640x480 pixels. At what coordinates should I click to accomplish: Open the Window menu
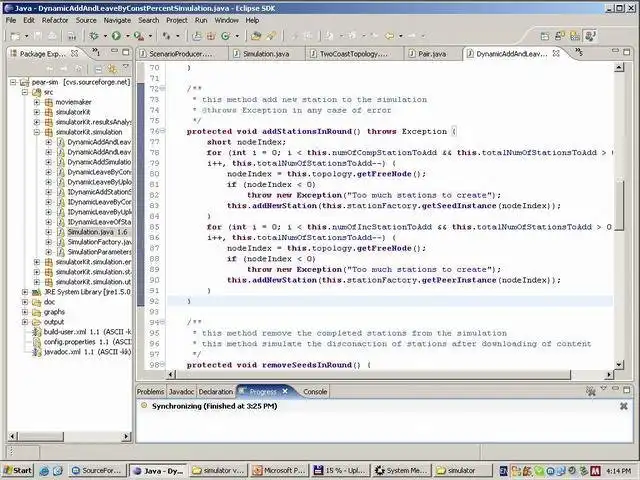226,20
